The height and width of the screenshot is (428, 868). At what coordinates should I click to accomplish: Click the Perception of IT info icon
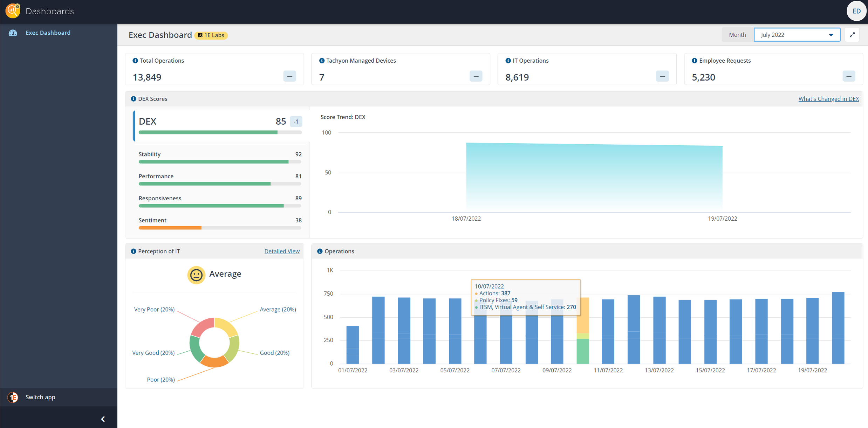pos(134,251)
